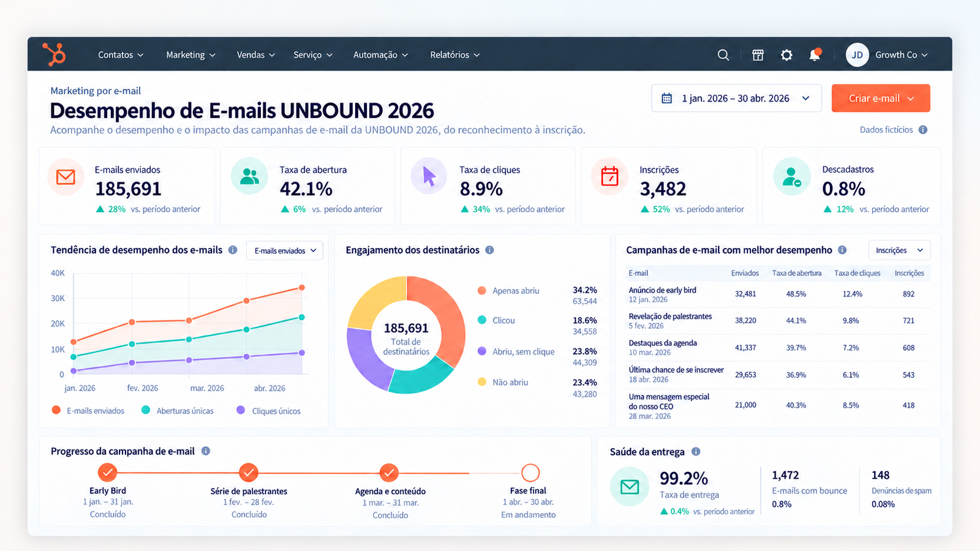Image resolution: width=980 pixels, height=551 pixels.
Task: Open settings via the gear icon
Action: tap(786, 55)
